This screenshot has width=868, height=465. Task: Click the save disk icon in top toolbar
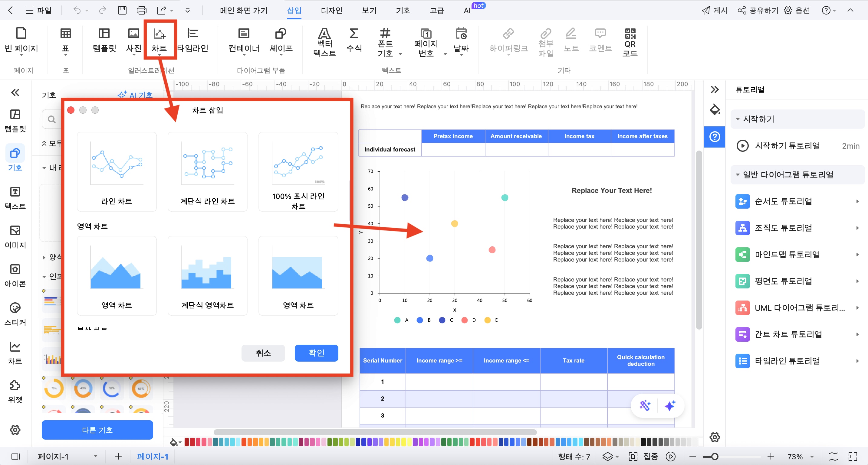click(x=122, y=11)
